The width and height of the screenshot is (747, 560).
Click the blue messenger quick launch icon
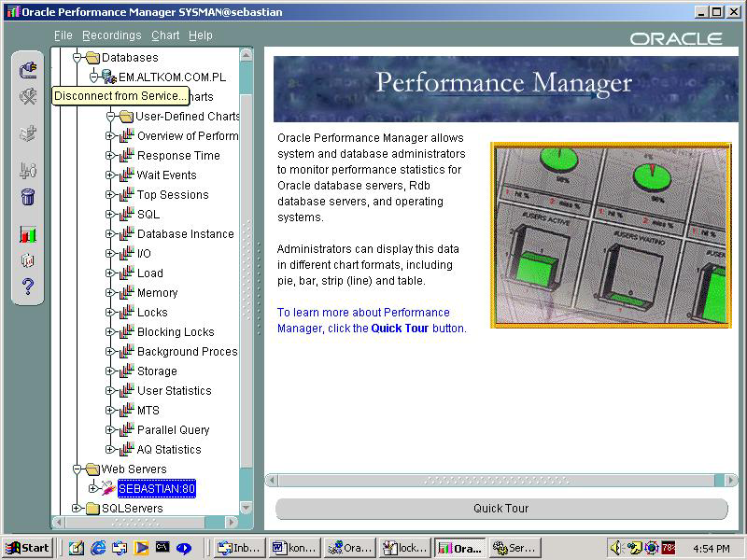[x=184, y=548]
